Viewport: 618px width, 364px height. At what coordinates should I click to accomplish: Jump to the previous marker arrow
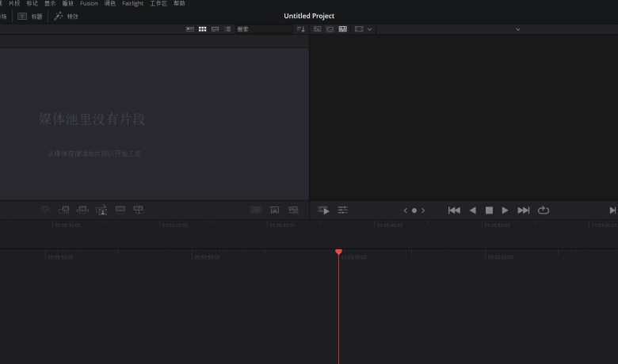point(405,210)
